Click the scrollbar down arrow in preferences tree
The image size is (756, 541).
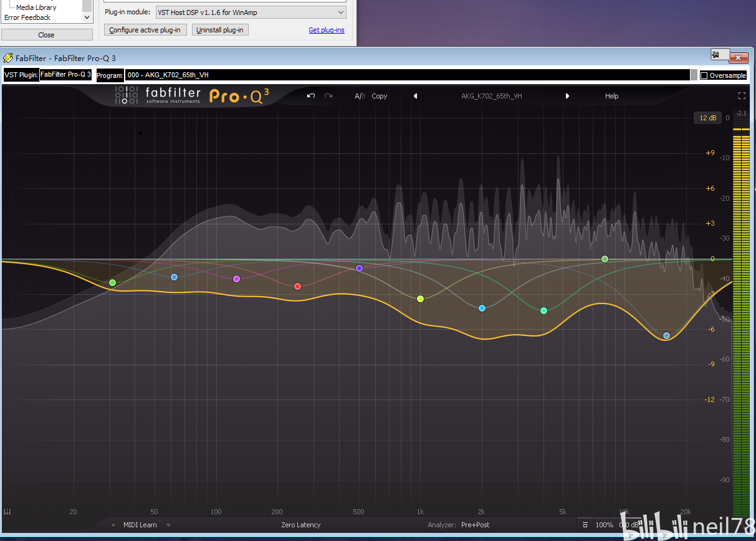[87, 18]
